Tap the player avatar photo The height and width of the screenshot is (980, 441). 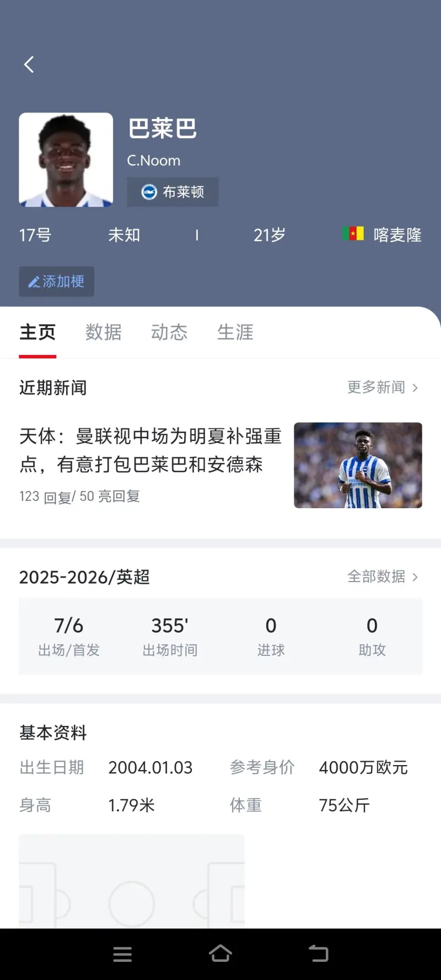[66, 160]
